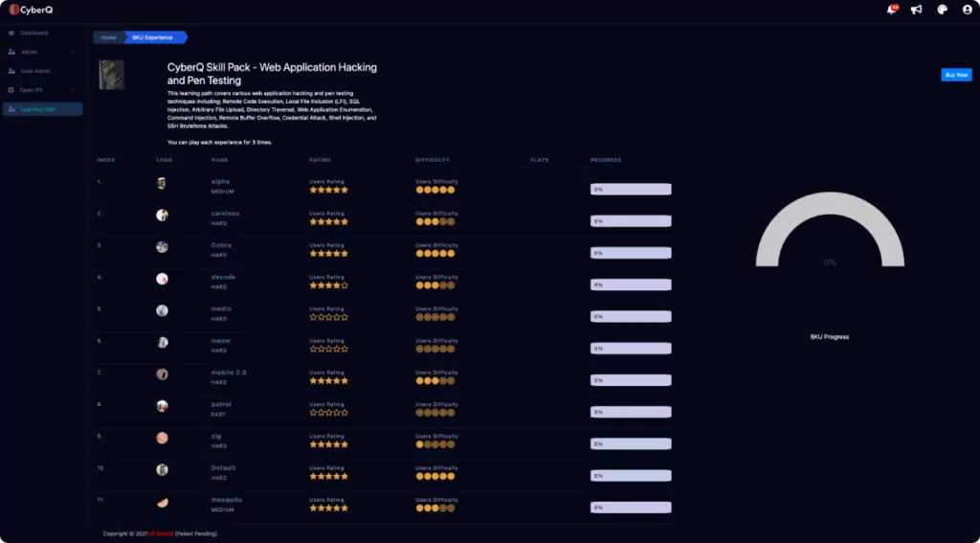Click the announcements megaphone icon
Image resolution: width=980 pixels, height=543 pixels.
pyautogui.click(x=916, y=10)
